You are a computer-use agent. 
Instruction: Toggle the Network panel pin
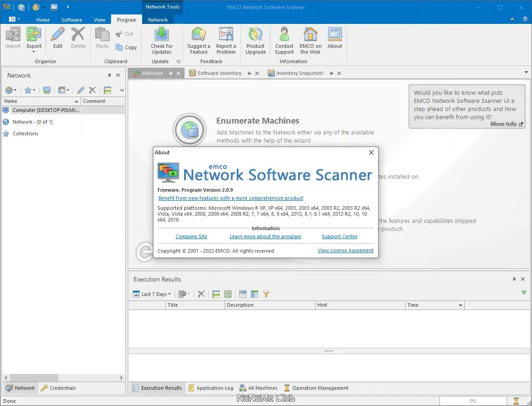coord(109,75)
